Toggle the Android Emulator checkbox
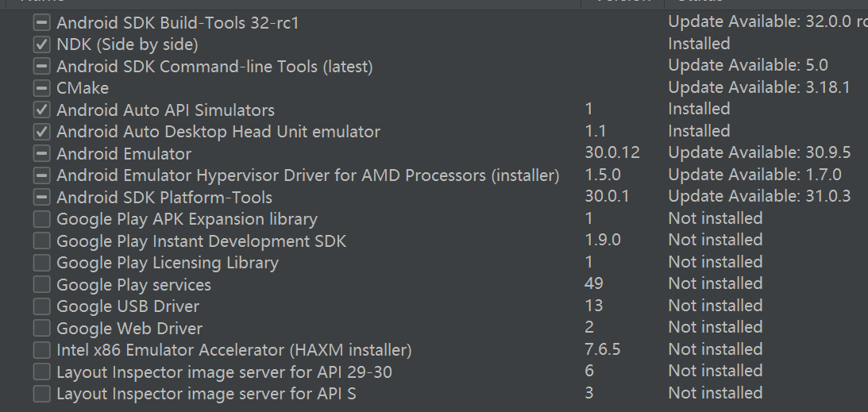868x412 pixels. coord(41,154)
